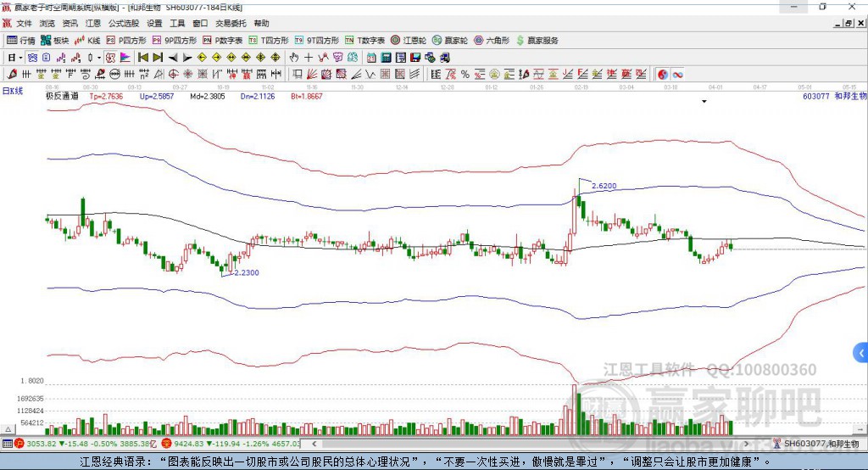Select the hand pan tool
Viewport: 868px width, 470px height.
(294, 58)
